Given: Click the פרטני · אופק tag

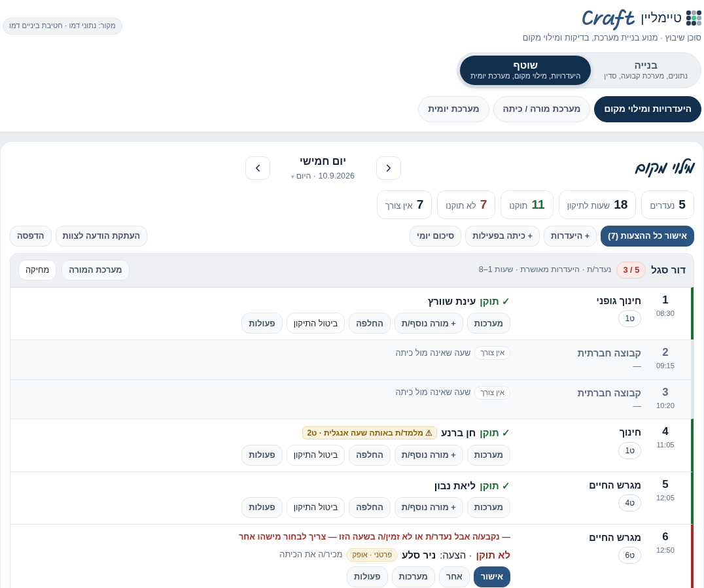Looking at the screenshot, I should coord(372,555).
